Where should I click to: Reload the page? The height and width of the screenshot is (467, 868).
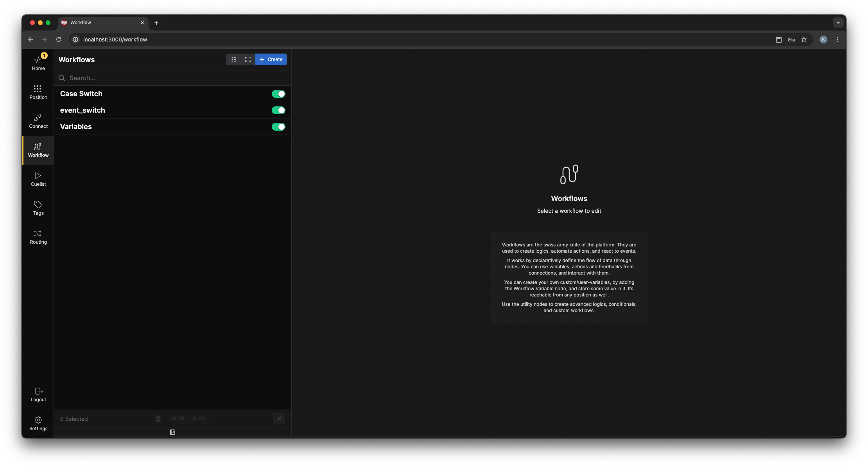[59, 40]
